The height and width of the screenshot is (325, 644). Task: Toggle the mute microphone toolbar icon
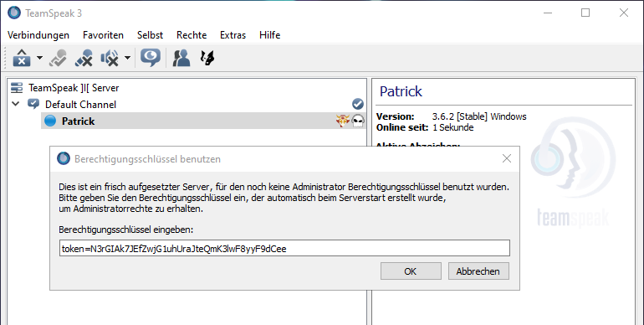coord(84,58)
